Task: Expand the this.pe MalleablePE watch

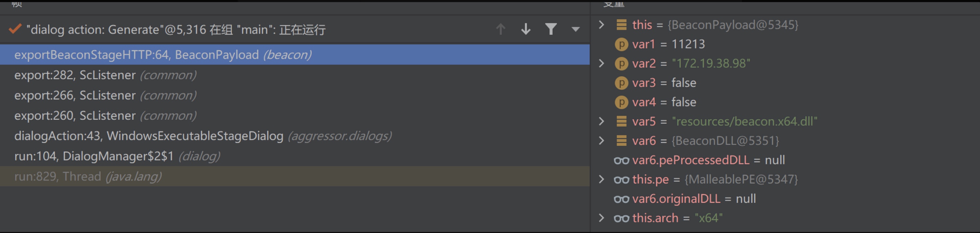Action: [x=602, y=180]
